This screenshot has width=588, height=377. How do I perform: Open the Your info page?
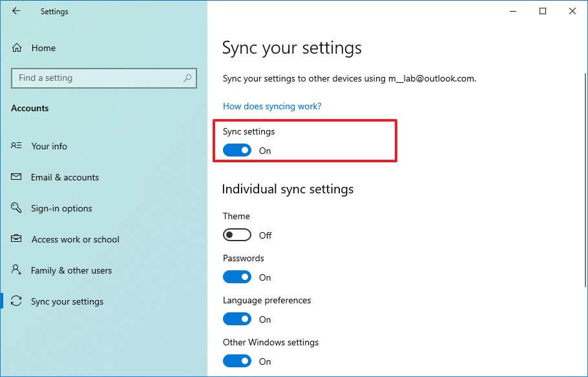[49, 146]
